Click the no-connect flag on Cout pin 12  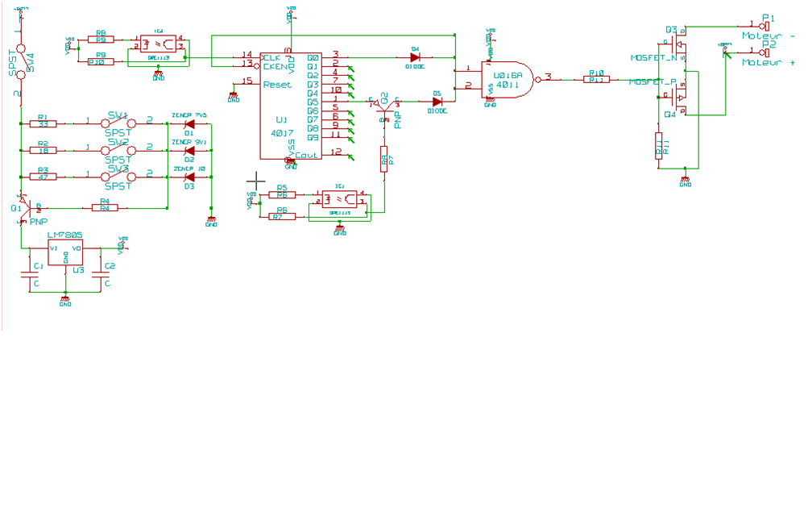[x=351, y=157]
